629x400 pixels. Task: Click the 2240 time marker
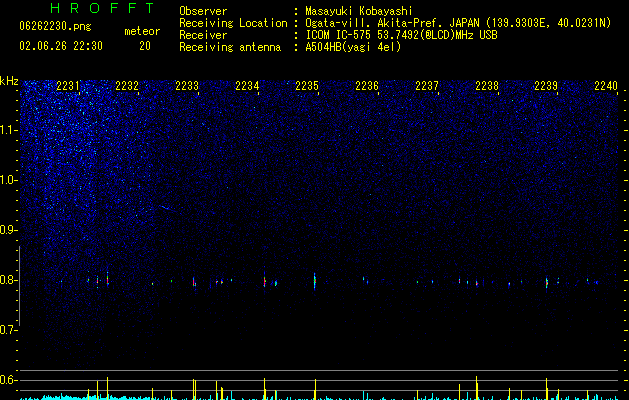(606, 86)
